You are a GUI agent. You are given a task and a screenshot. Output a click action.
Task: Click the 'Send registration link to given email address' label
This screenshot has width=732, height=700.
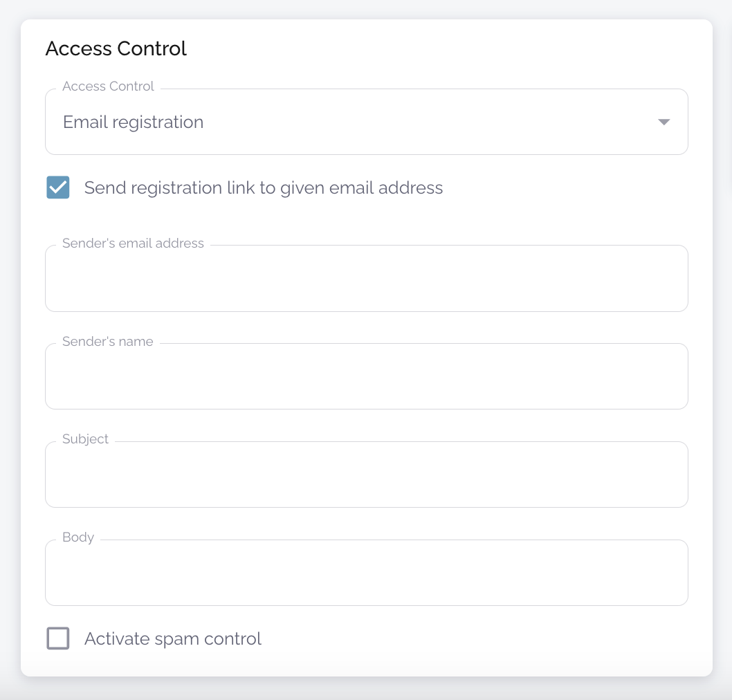263,187
